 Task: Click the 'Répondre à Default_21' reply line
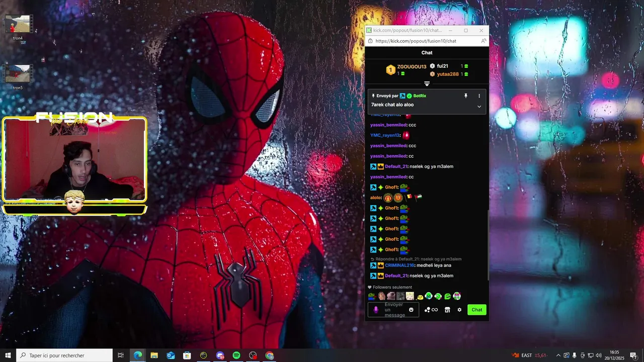point(416,259)
